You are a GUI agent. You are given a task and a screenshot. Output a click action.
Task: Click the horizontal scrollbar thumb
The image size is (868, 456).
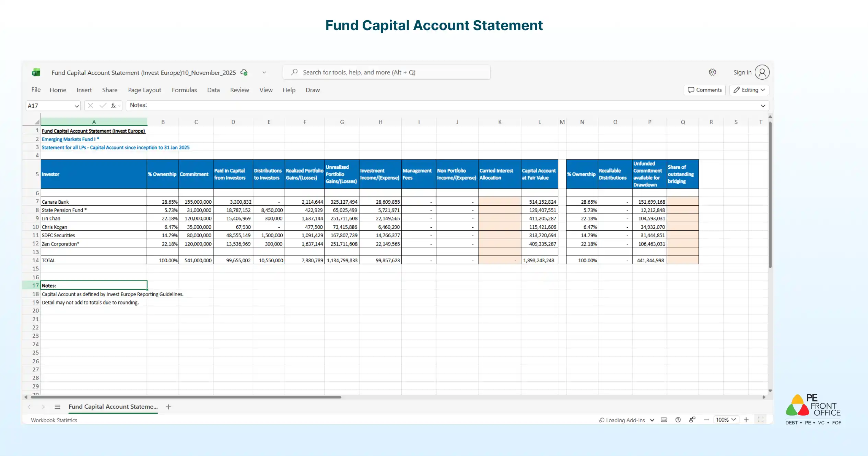click(186, 397)
